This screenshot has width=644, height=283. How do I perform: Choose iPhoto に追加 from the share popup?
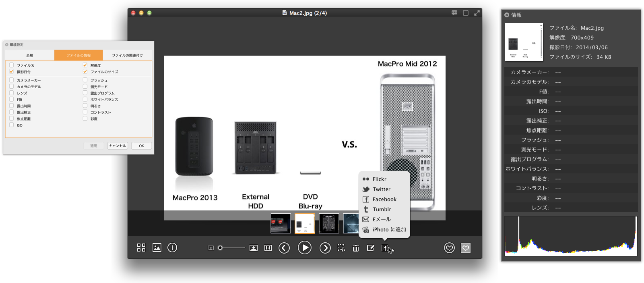coord(384,229)
